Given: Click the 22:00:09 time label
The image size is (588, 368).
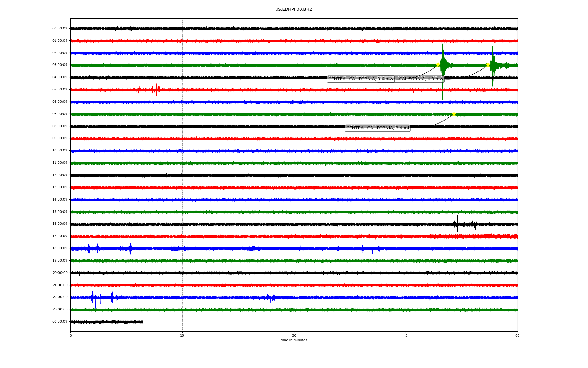Looking at the screenshot, I should 60,297.
